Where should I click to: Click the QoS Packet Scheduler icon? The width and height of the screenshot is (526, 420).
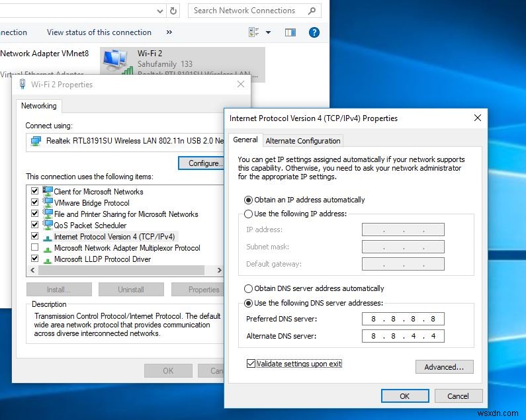pyautogui.click(x=48, y=225)
